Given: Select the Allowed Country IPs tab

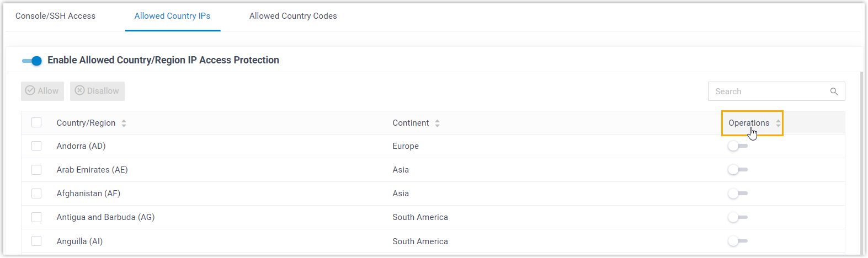Looking at the screenshot, I should [x=172, y=16].
